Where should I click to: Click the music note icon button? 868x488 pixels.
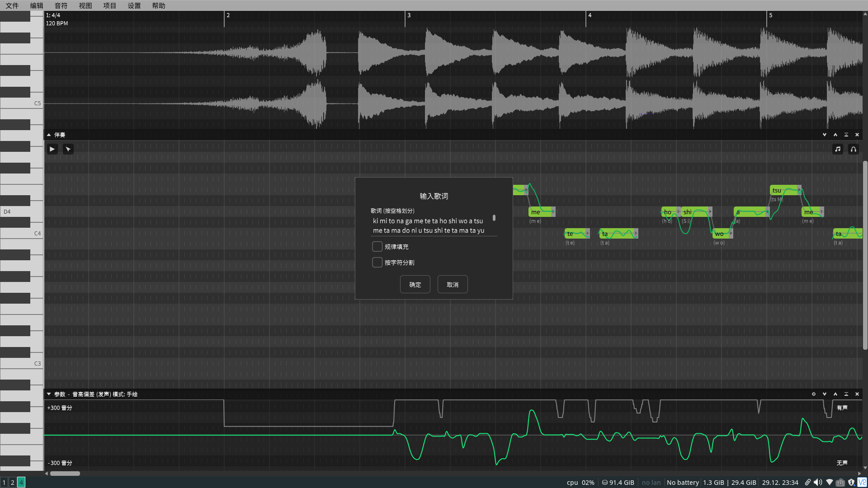pyautogui.click(x=838, y=149)
